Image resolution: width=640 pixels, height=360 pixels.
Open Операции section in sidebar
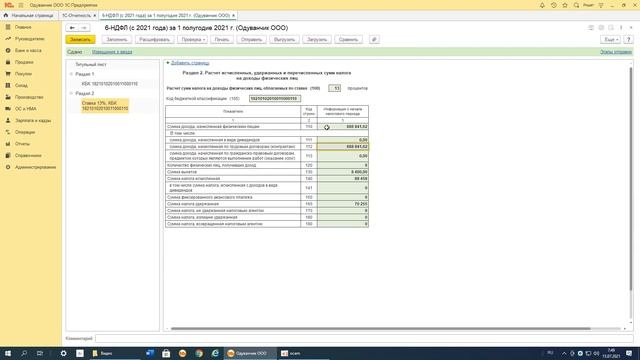point(25,132)
